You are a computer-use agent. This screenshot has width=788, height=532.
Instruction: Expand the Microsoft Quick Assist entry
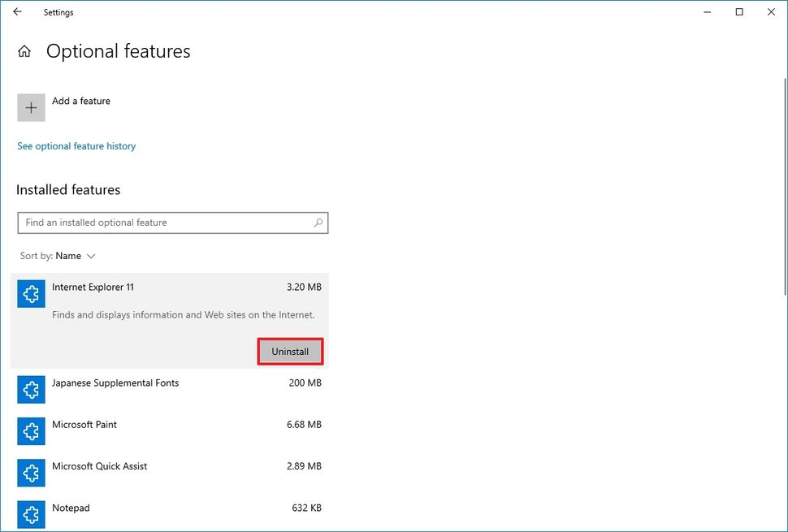(162, 465)
